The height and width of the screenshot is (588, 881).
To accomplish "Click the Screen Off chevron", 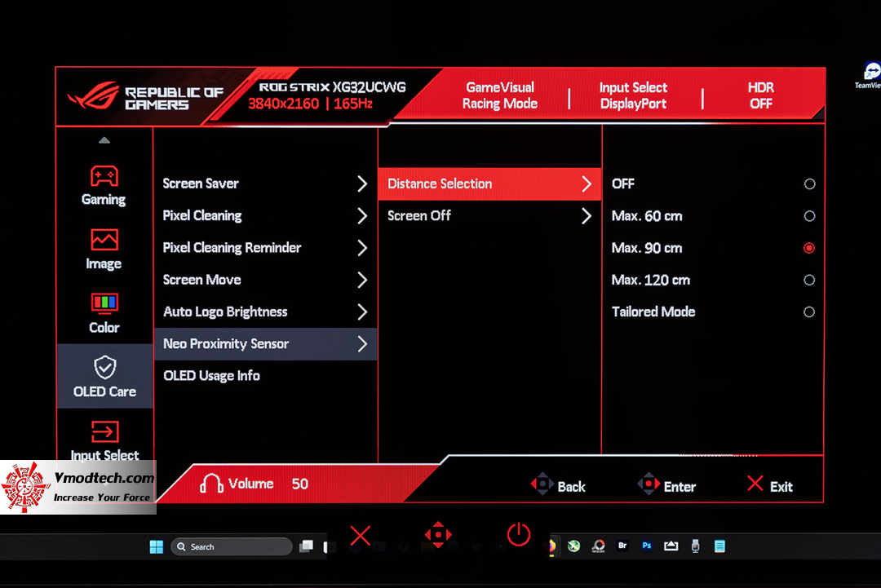I will coord(587,215).
